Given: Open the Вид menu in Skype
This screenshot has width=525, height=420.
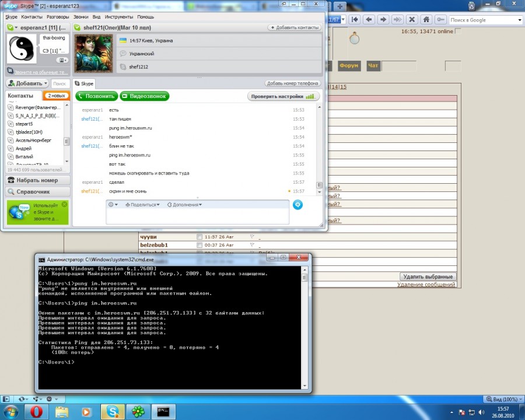Looking at the screenshot, I should click(x=96, y=17).
